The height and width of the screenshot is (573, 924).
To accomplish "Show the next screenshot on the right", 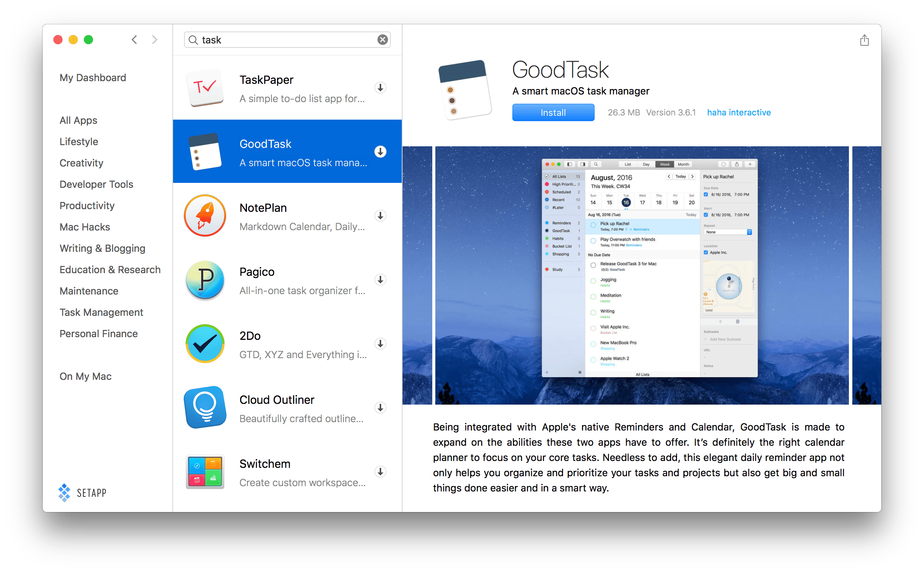I will (866, 275).
